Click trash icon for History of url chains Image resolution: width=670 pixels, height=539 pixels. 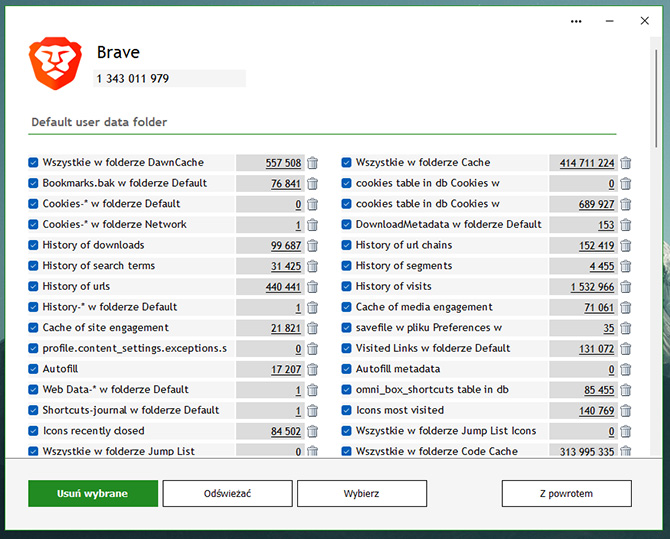[626, 245]
